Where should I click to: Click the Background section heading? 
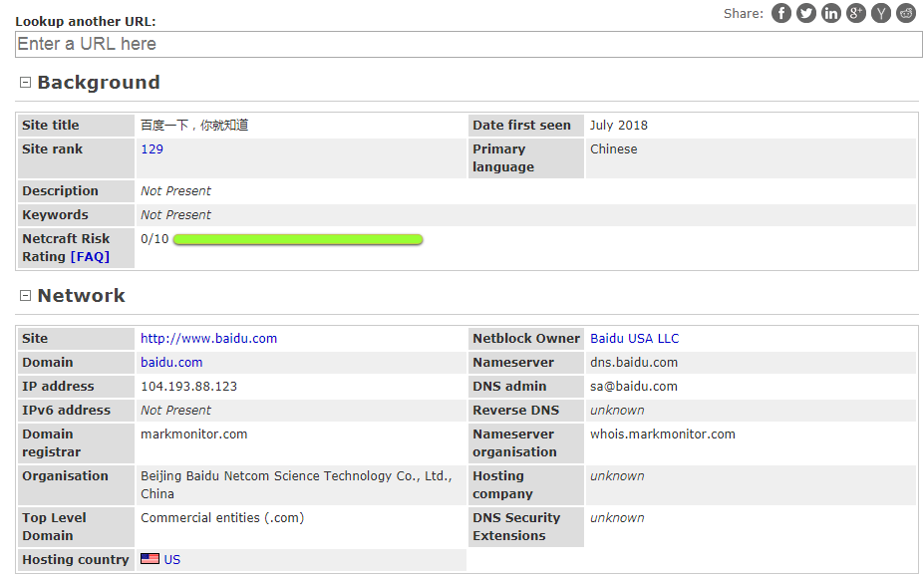(x=99, y=83)
